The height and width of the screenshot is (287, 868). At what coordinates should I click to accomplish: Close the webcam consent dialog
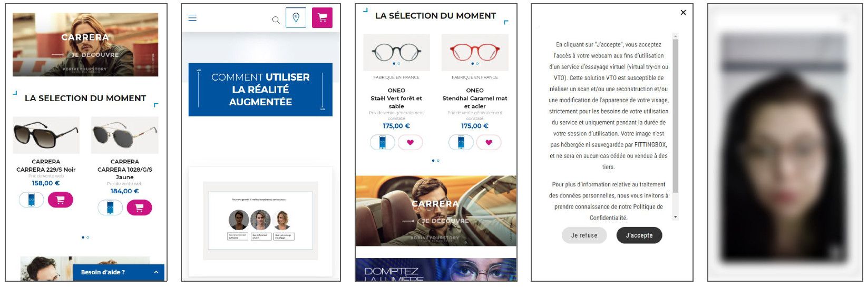pos(683,12)
